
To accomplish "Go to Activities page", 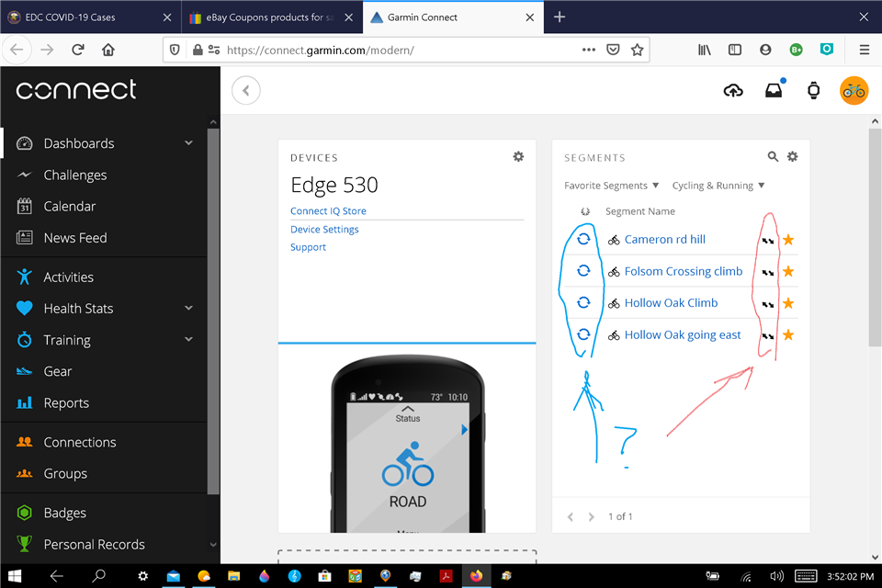I will pyautogui.click(x=68, y=277).
